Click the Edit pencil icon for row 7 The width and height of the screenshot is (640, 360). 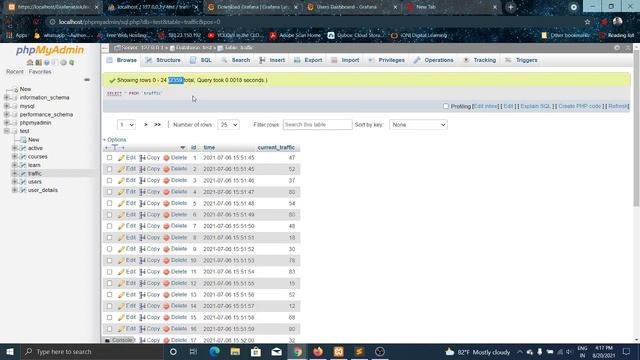[x=121, y=226]
